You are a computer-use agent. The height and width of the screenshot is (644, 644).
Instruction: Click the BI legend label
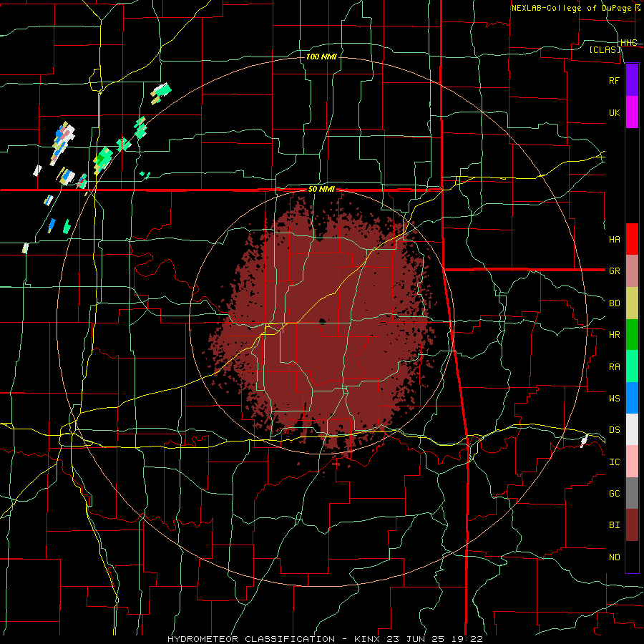click(x=615, y=525)
